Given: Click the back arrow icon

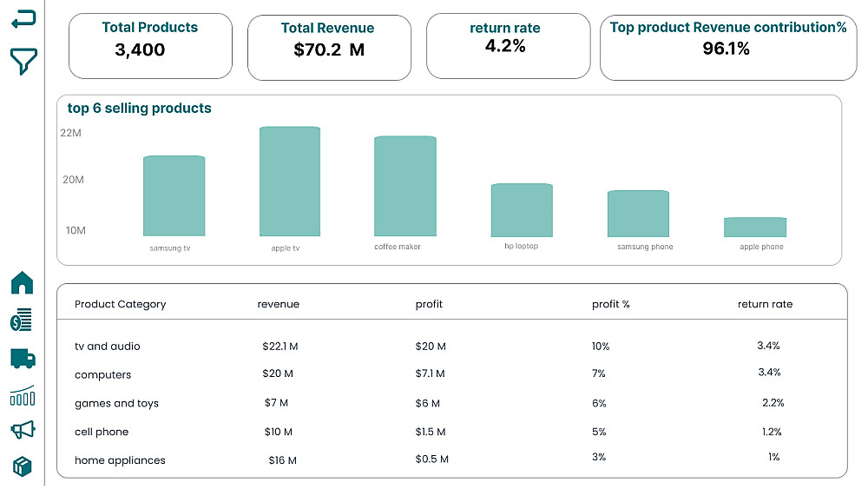Looking at the screenshot, I should 23,19.
